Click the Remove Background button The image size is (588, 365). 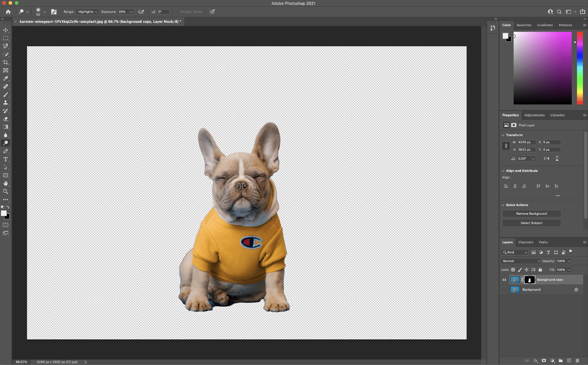point(532,214)
